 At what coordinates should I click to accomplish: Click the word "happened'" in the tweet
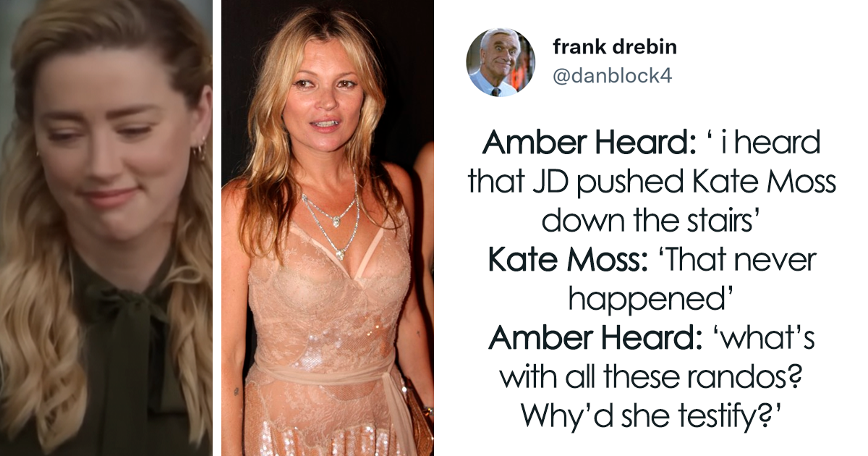[x=651, y=298]
